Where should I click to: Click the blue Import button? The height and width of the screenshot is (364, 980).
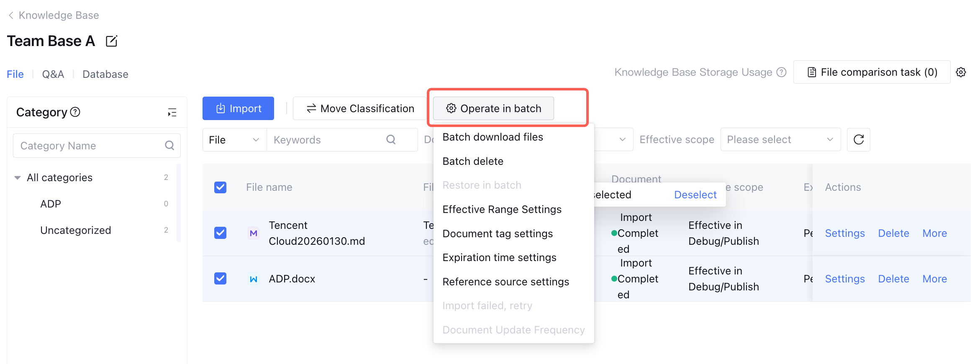238,108
